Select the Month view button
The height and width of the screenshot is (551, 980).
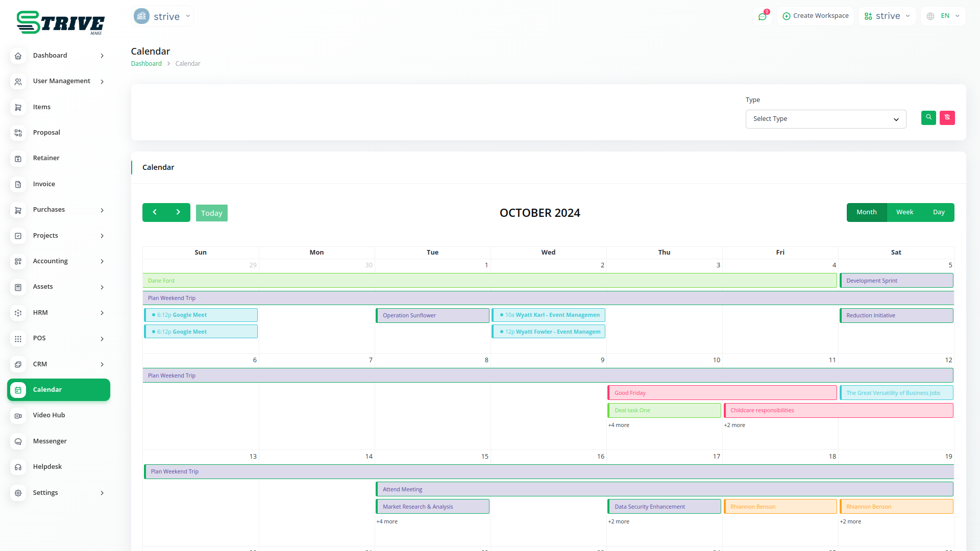(x=867, y=212)
